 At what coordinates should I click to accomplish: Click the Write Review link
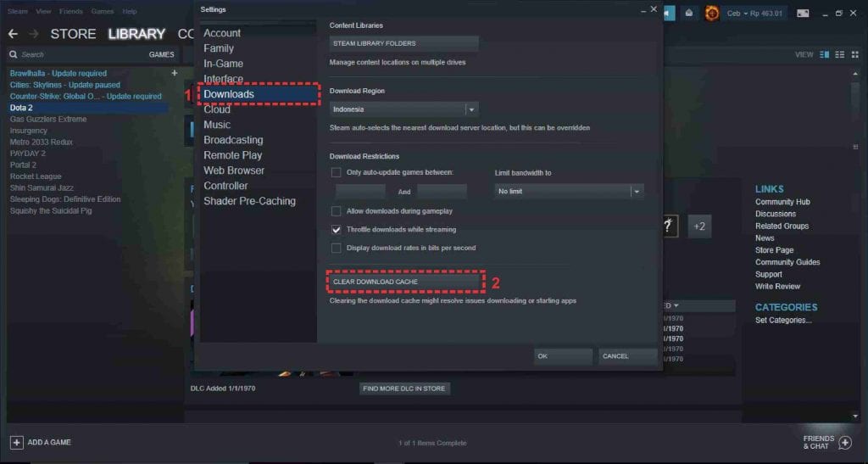coord(777,286)
